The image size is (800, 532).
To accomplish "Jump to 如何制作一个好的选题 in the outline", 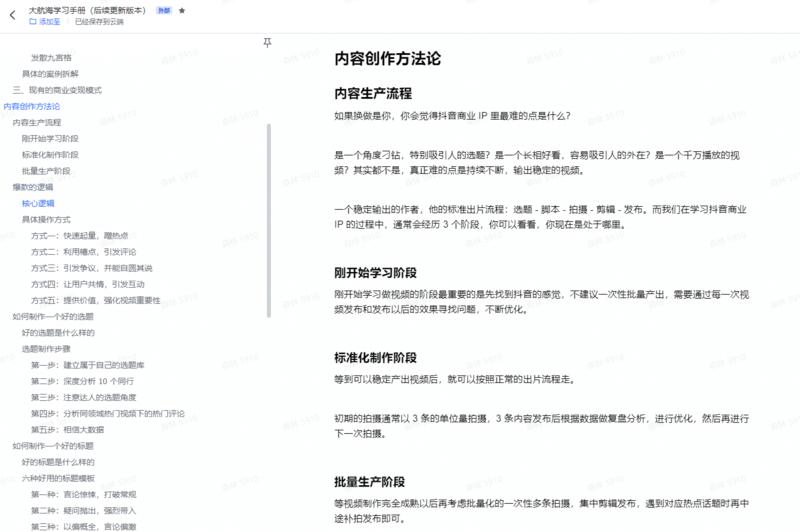I will pos(53,317).
